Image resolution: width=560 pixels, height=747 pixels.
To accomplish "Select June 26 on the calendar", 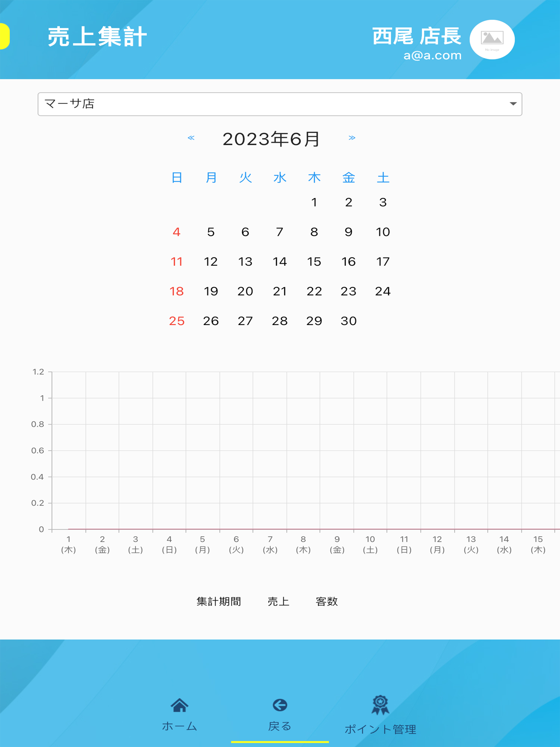I will coord(211,321).
